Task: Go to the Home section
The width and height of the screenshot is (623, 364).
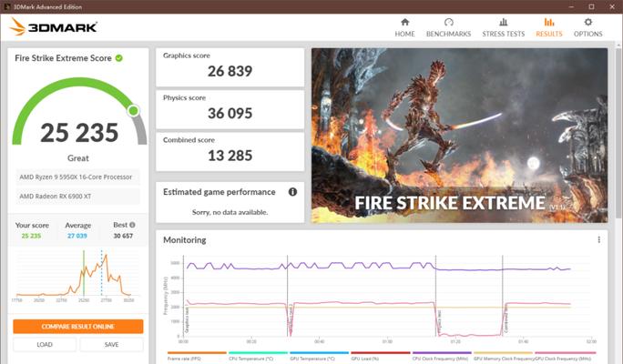Action: (404, 27)
